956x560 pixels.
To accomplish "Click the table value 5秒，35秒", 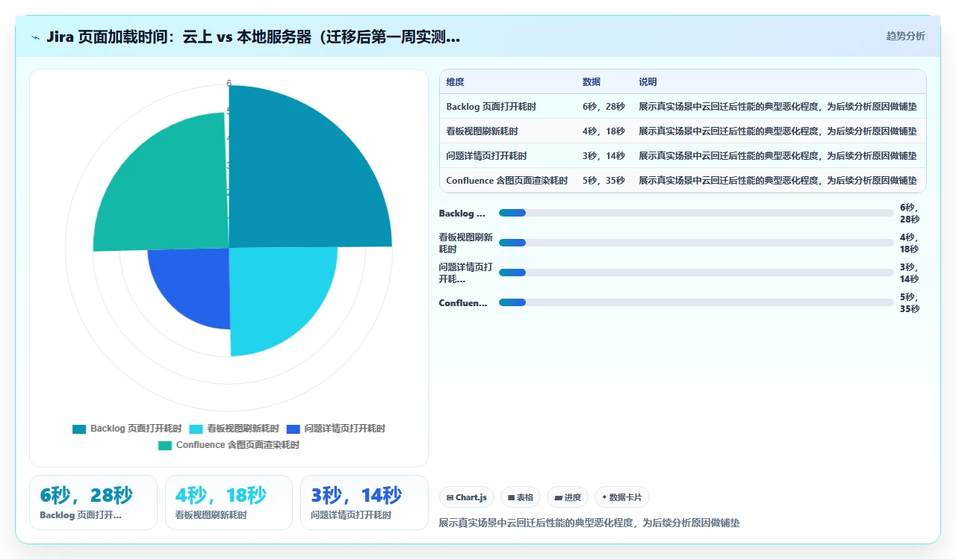I will (x=603, y=181).
